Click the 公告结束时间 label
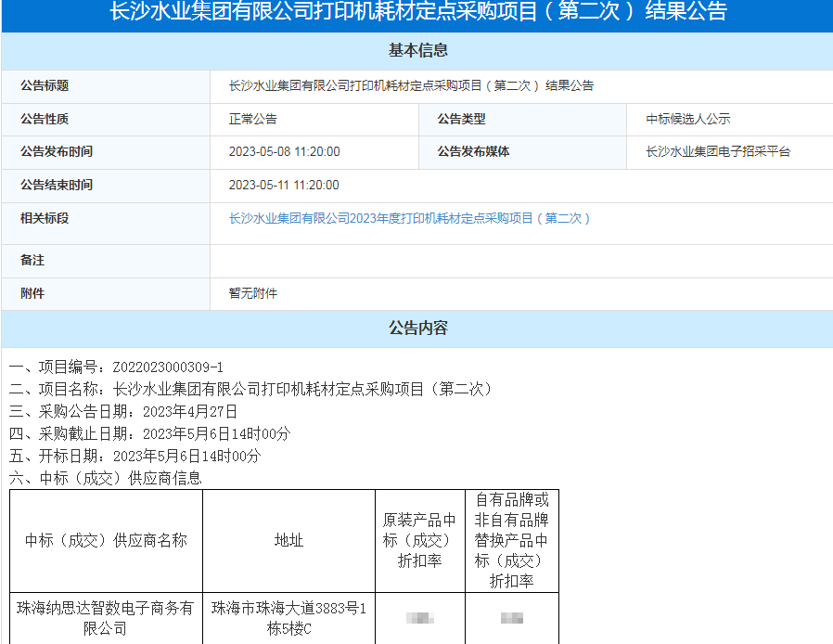Image resolution: width=833 pixels, height=644 pixels. click(x=57, y=185)
